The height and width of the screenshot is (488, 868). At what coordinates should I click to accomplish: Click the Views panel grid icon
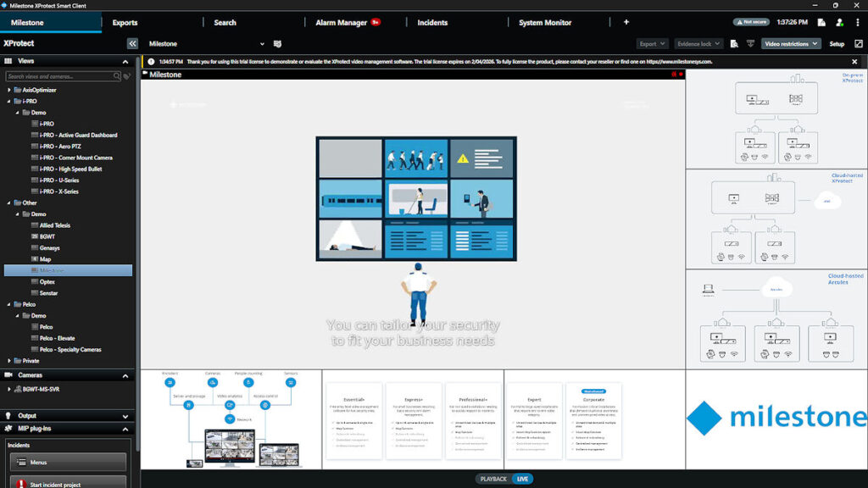point(8,60)
